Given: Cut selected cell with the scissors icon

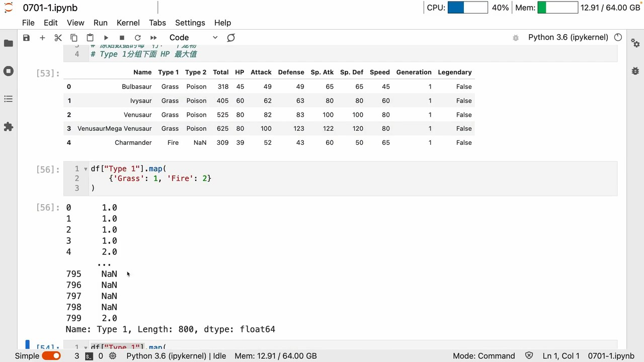Looking at the screenshot, I should click(x=58, y=38).
